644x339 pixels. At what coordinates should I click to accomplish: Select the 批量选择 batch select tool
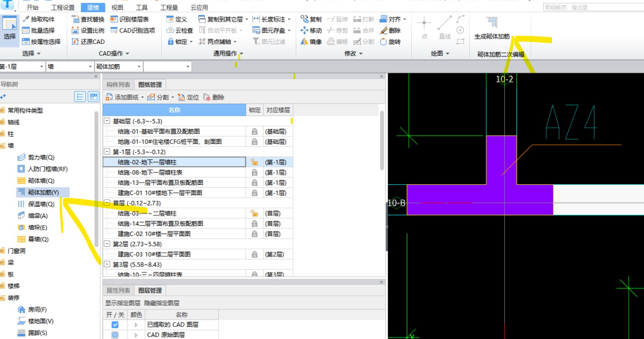(38, 30)
